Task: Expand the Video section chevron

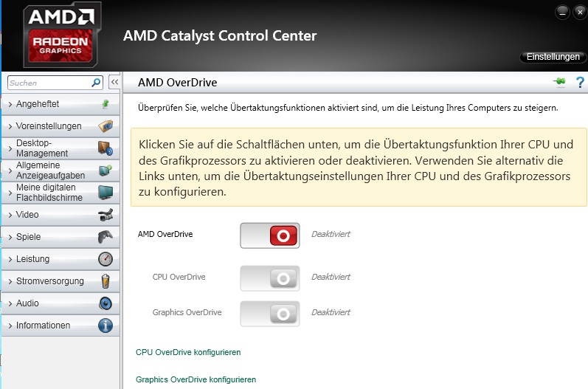Action: 10,215
